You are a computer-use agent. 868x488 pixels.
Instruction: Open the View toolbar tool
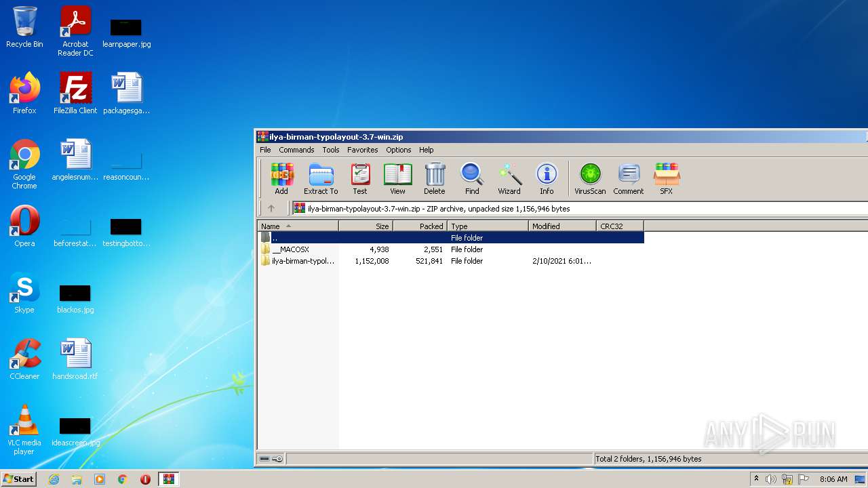point(397,179)
